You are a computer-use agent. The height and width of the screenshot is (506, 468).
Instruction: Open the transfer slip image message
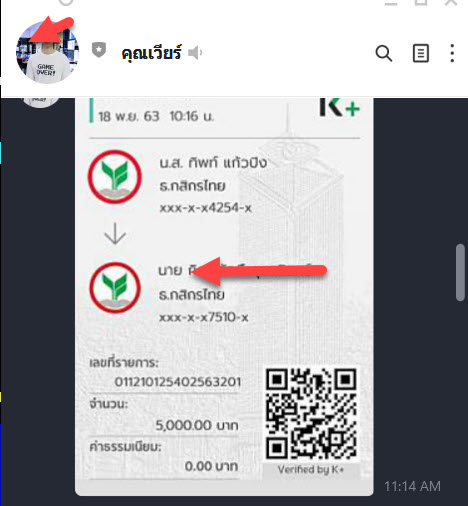coord(224,297)
